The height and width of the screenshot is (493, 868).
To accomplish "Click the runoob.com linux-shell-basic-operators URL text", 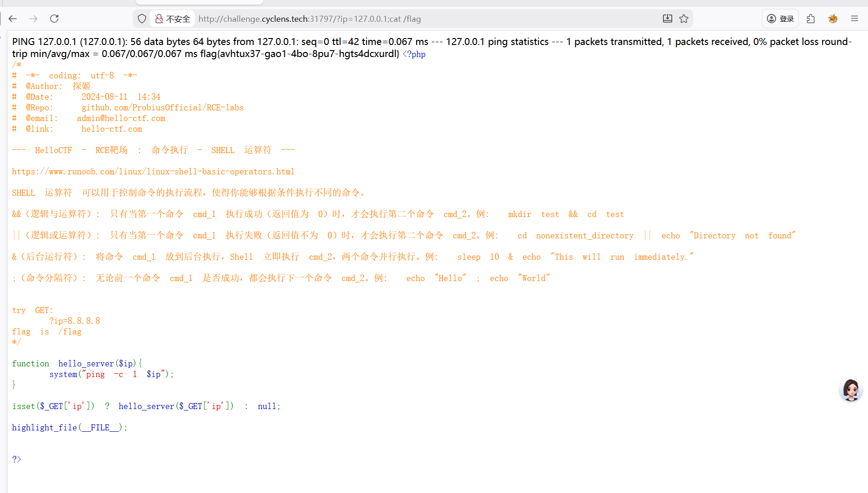I will [153, 172].
